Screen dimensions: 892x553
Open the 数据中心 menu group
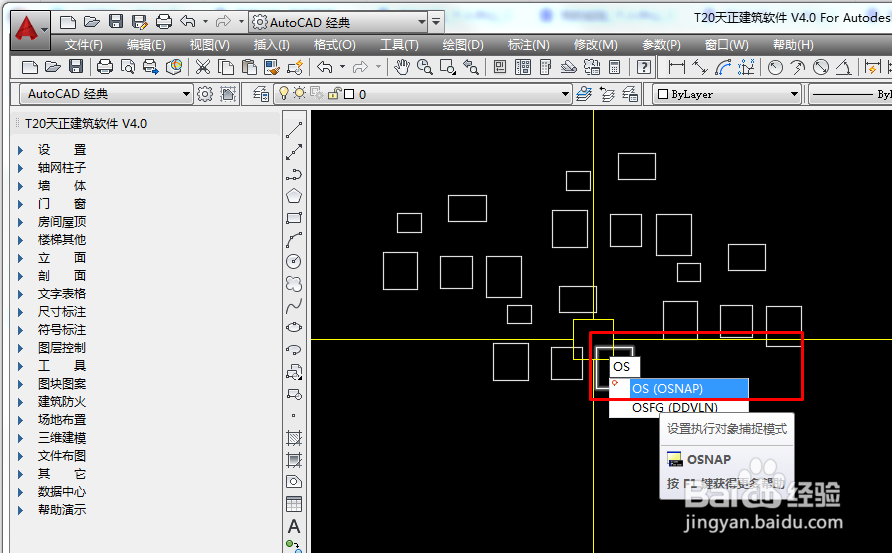(x=61, y=492)
